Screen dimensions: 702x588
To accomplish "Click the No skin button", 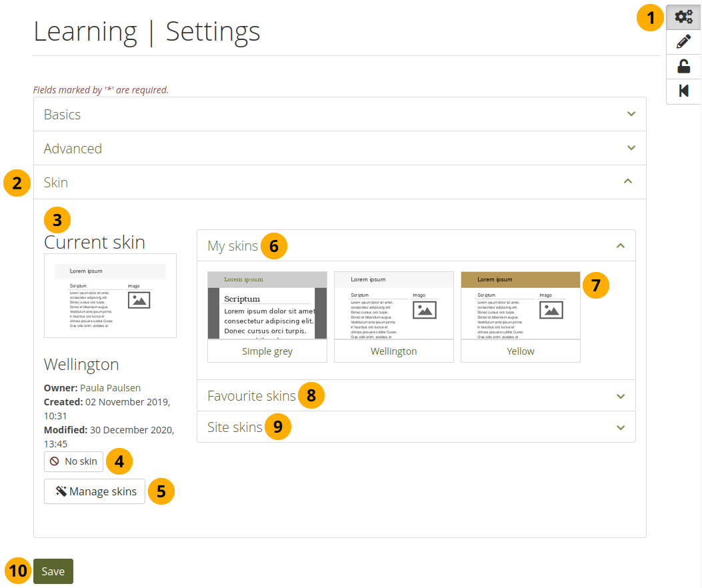I will pyautogui.click(x=74, y=461).
